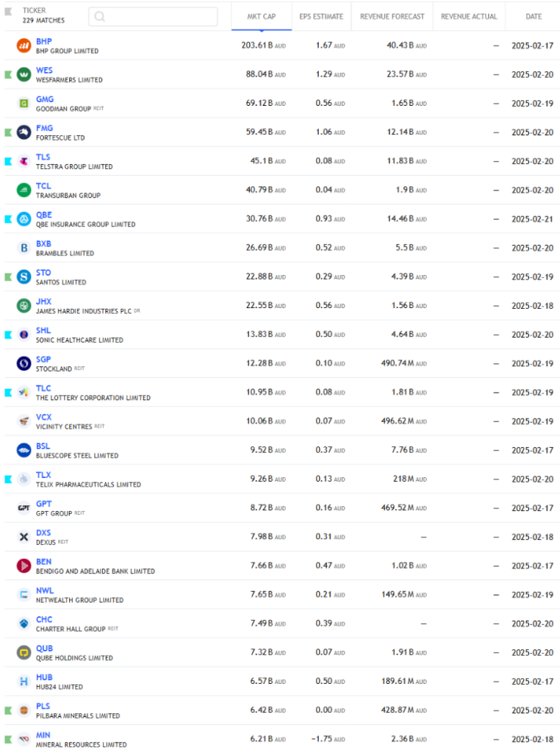Toggle the cyan flag on TLX row
The width and height of the screenshot is (560, 753).
[x=8, y=479]
